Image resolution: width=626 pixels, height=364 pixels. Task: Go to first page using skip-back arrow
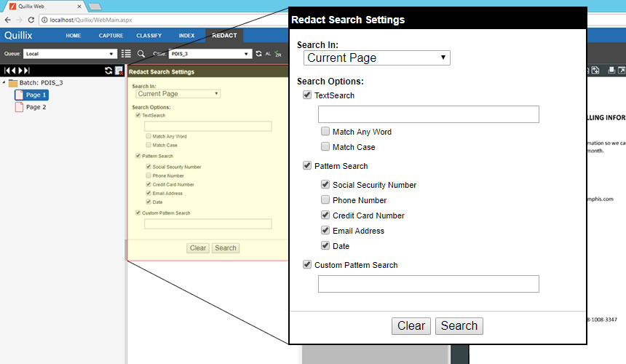pos(7,71)
